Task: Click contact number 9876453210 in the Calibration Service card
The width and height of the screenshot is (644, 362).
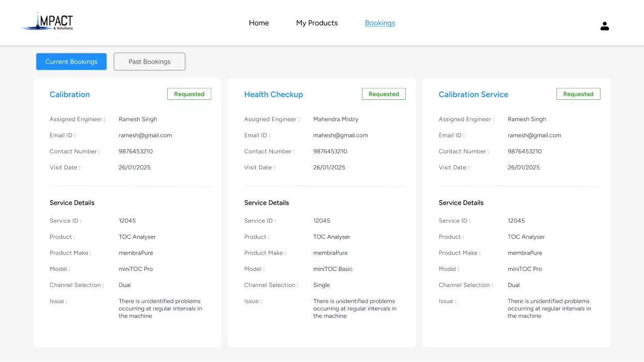Action: (x=524, y=151)
